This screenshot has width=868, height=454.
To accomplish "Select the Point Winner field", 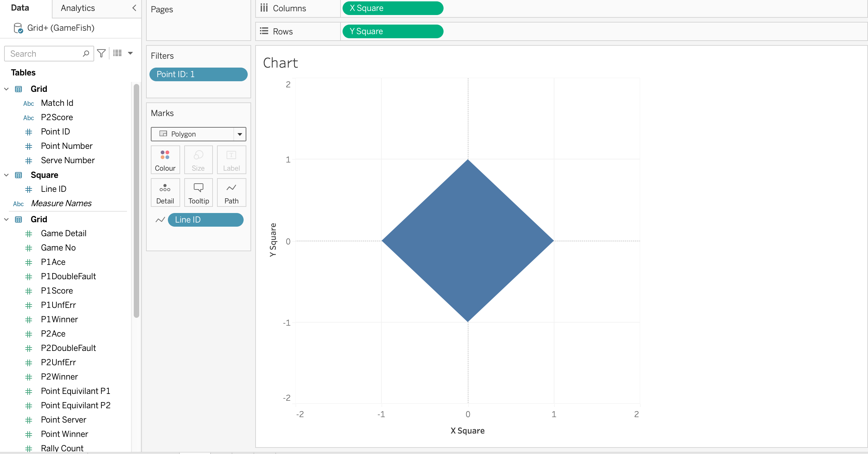I will [64, 434].
